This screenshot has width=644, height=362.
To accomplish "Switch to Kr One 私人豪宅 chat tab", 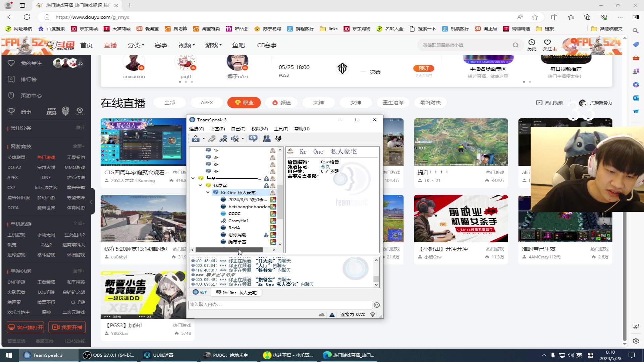I will click(236, 292).
